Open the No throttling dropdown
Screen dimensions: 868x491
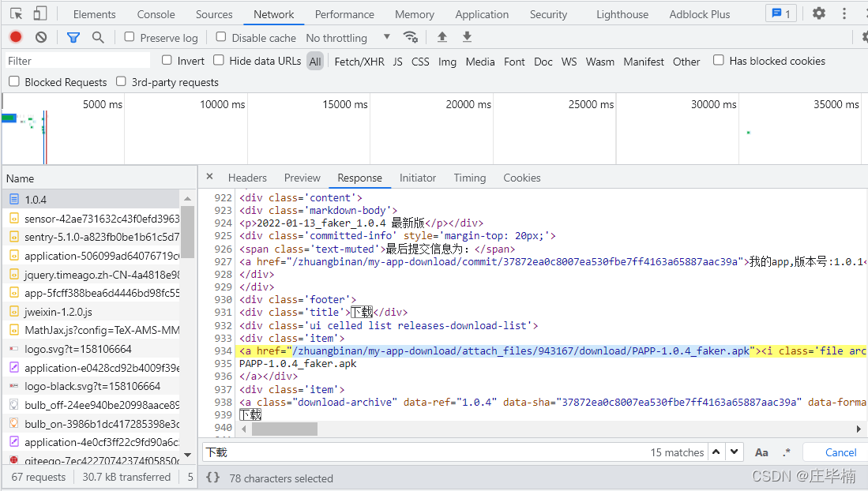(x=348, y=38)
